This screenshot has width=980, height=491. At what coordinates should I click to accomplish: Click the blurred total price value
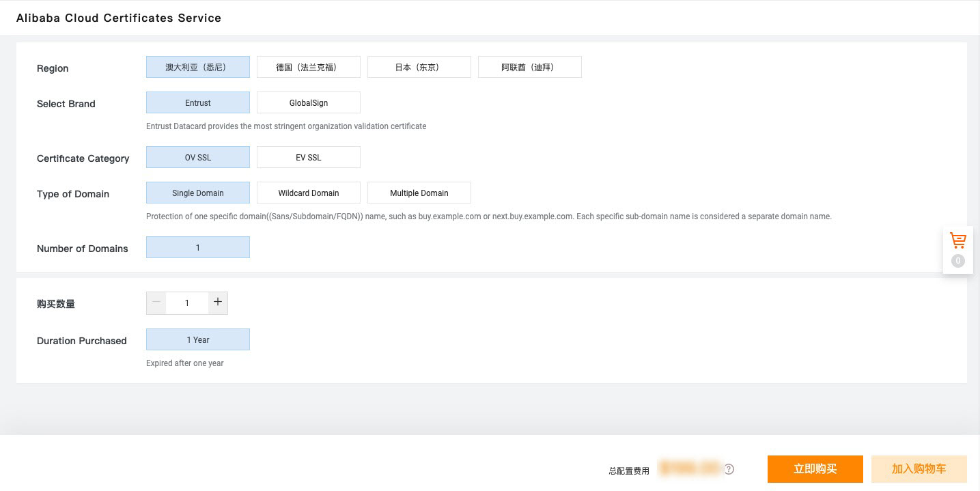689,468
